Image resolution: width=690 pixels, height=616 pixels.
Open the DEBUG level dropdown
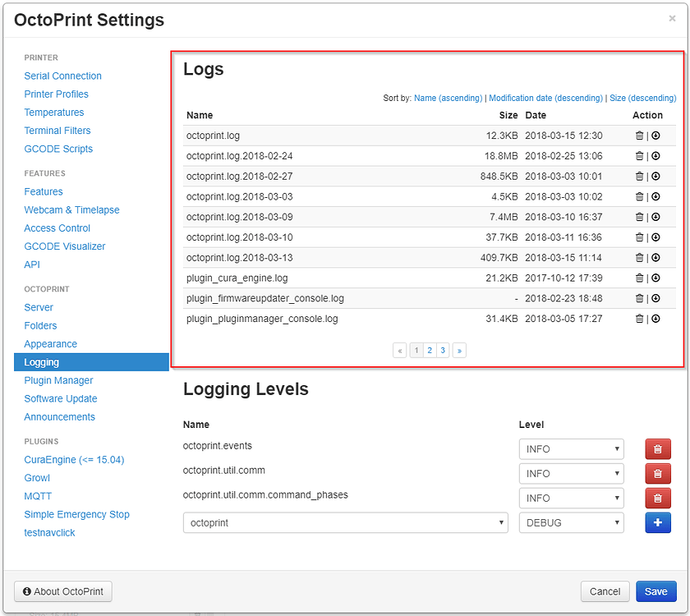(x=571, y=522)
